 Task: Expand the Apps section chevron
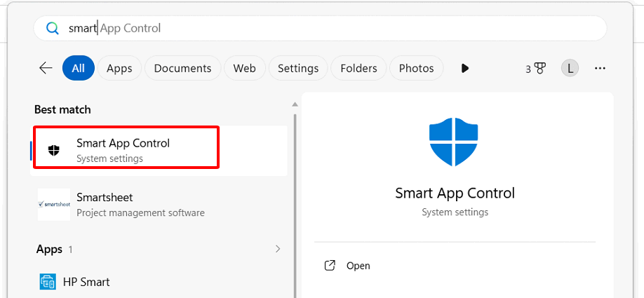pos(278,249)
